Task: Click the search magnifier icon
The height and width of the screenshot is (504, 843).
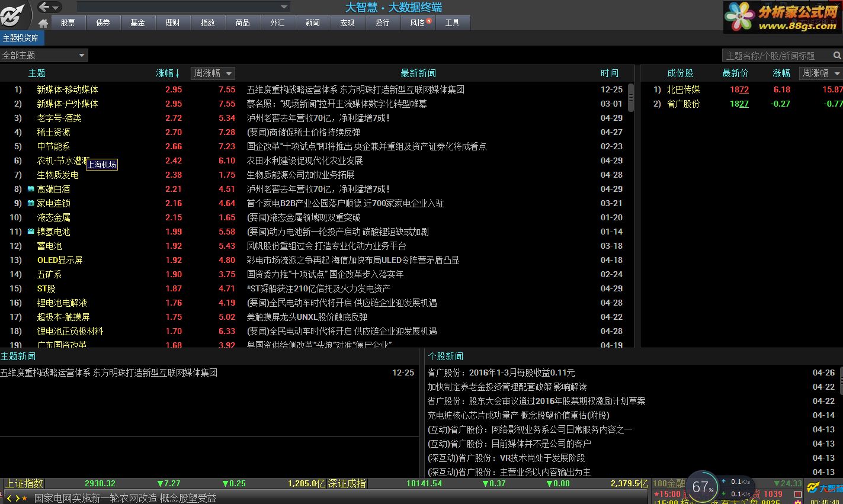Action: pyautogui.click(x=837, y=55)
